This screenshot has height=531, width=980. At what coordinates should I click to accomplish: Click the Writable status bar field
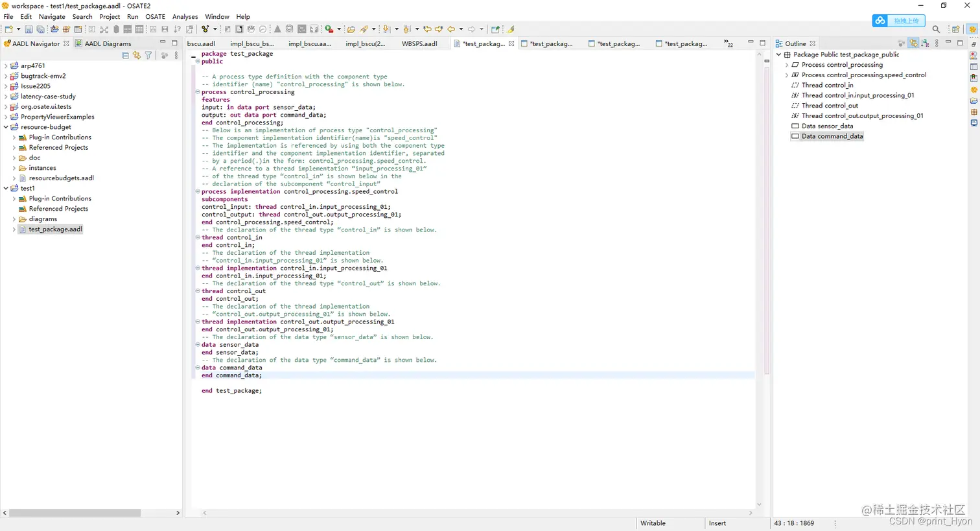pos(653,523)
